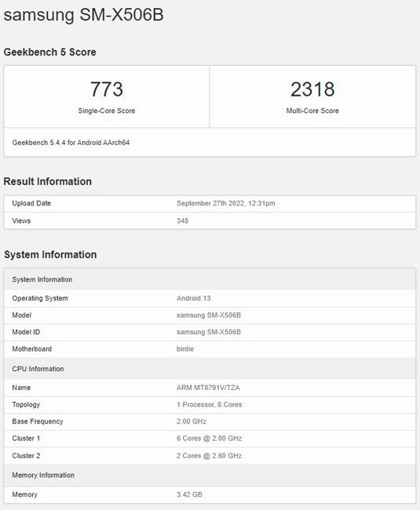
Task: Select the Android 13 operating system value
Action: point(194,298)
